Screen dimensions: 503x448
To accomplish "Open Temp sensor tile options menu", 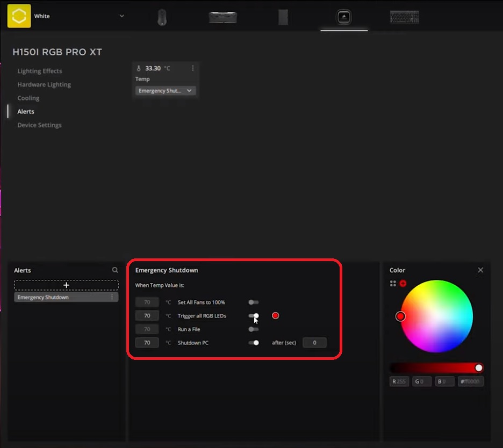I will [x=192, y=68].
